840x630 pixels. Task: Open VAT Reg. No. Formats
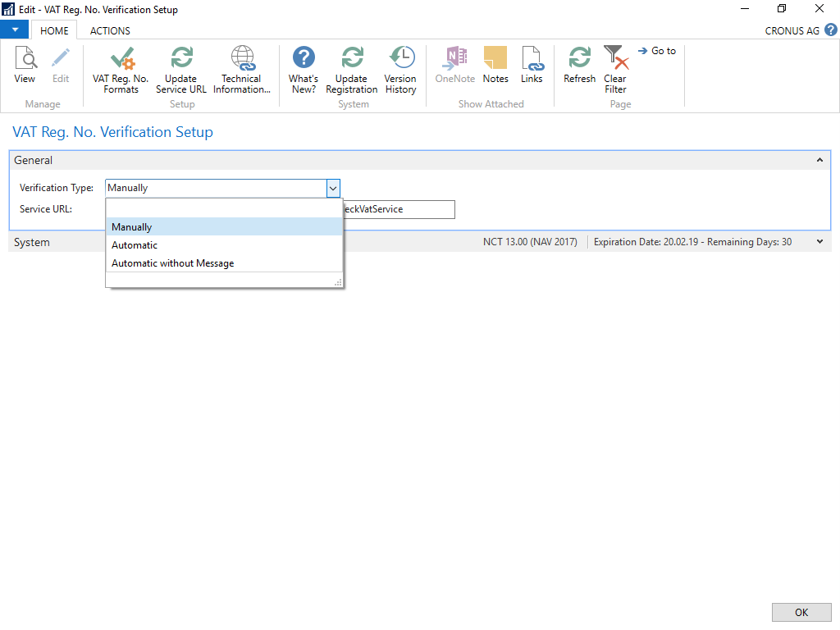pyautogui.click(x=121, y=71)
